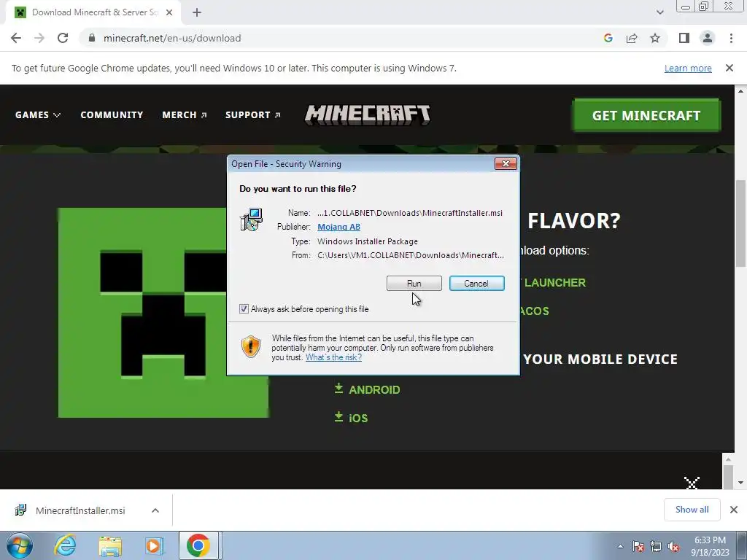This screenshot has width=747, height=560.
Task: Open the SUPPORT navigation link
Action: coord(253,114)
